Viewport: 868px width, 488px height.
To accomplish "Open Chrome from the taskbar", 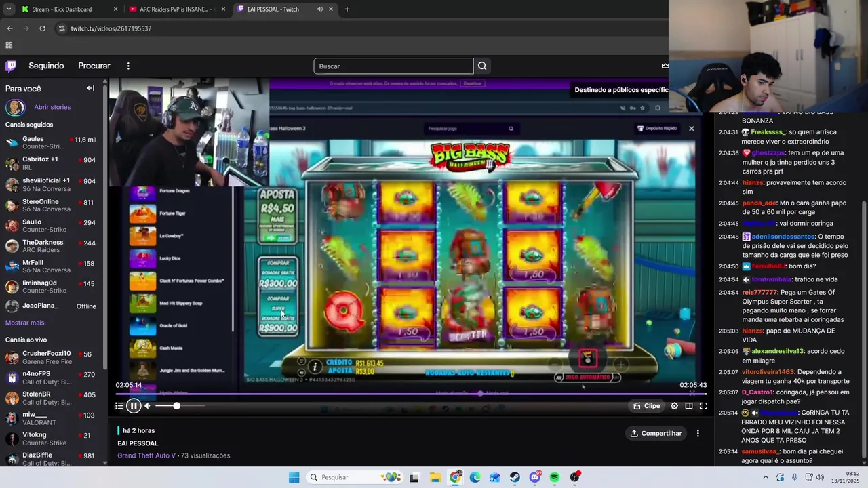I will [455, 477].
